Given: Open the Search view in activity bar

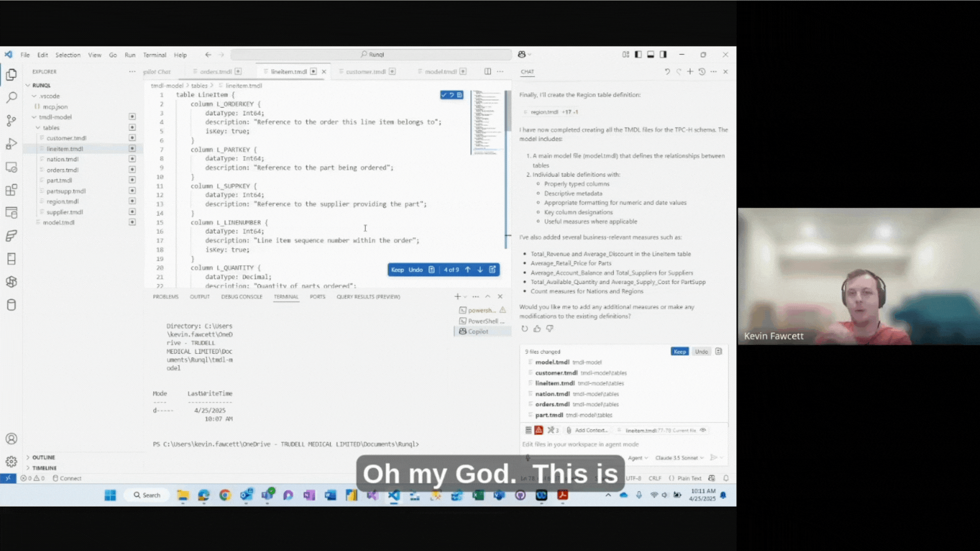Looking at the screenshot, I should click(x=11, y=97).
